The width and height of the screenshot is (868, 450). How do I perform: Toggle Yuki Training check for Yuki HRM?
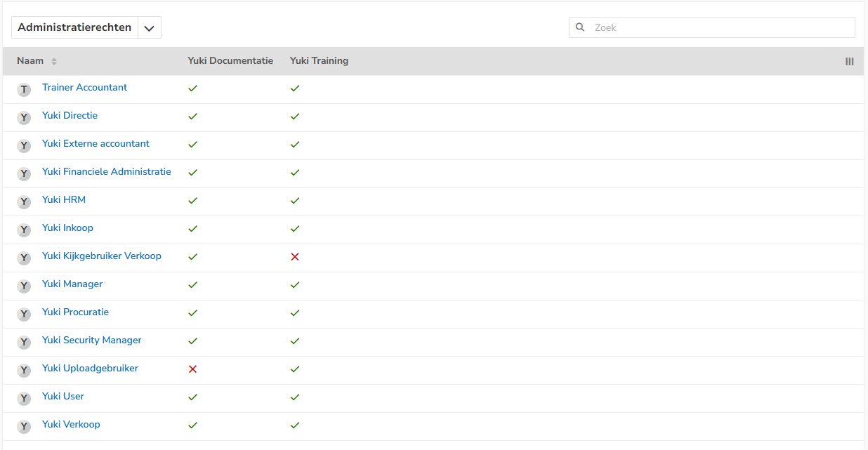click(x=295, y=201)
